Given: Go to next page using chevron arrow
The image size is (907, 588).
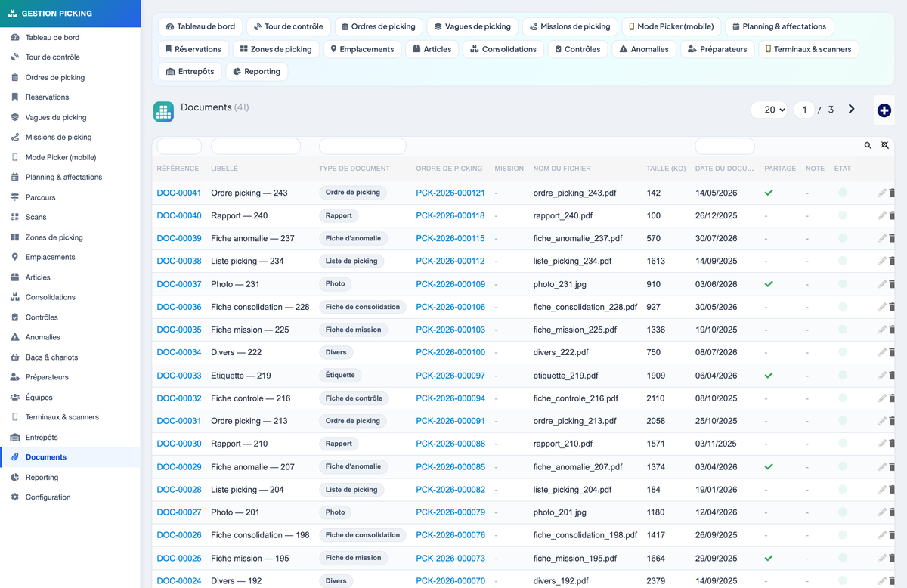Looking at the screenshot, I should pos(851,109).
